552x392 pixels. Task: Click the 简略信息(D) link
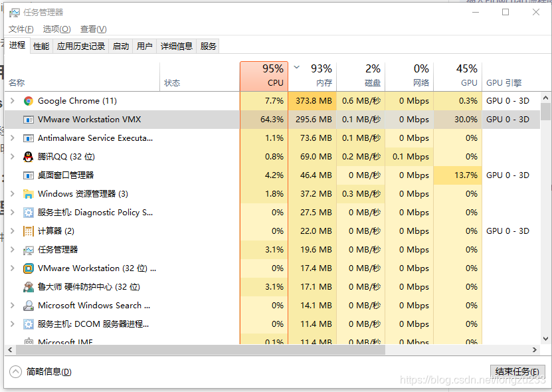49,372
